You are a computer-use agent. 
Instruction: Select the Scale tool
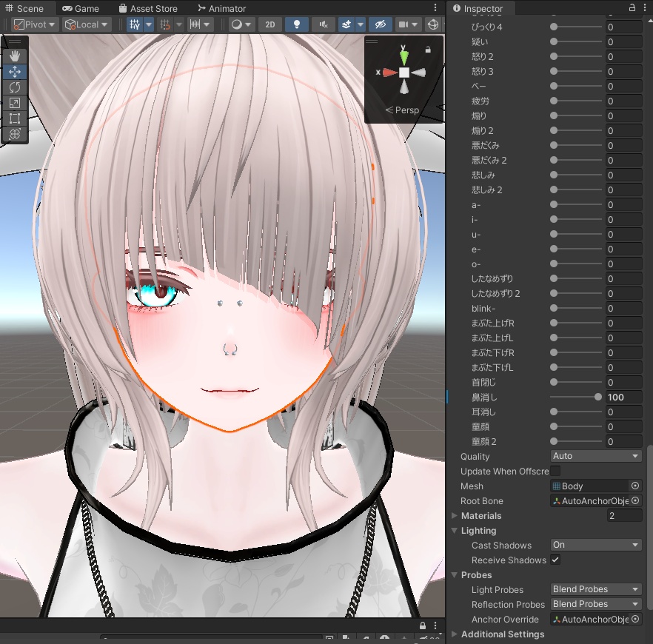15,103
